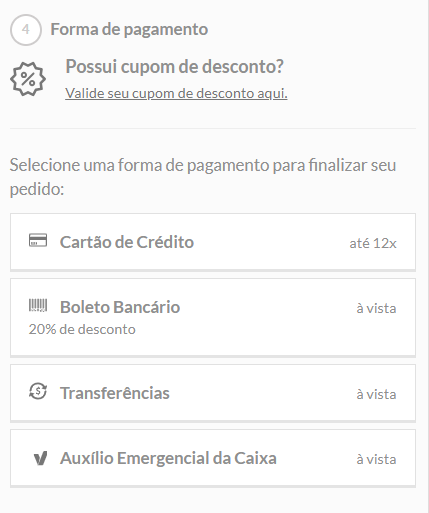Click the 'Selecione uma forma de pagamento' instruction text
This screenshot has width=429, height=513.
click(203, 177)
